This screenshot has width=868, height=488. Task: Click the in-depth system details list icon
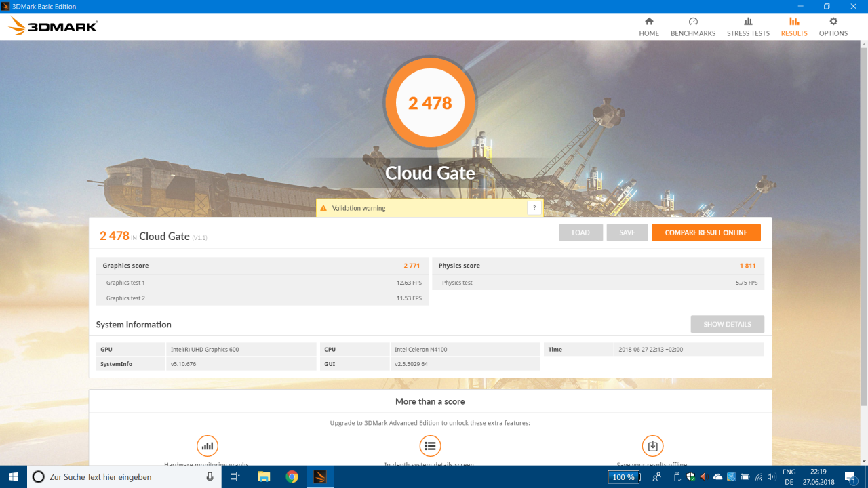(x=430, y=446)
